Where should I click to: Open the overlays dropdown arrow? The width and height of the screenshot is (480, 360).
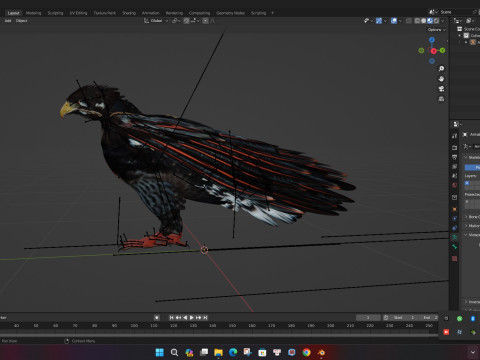400,21
